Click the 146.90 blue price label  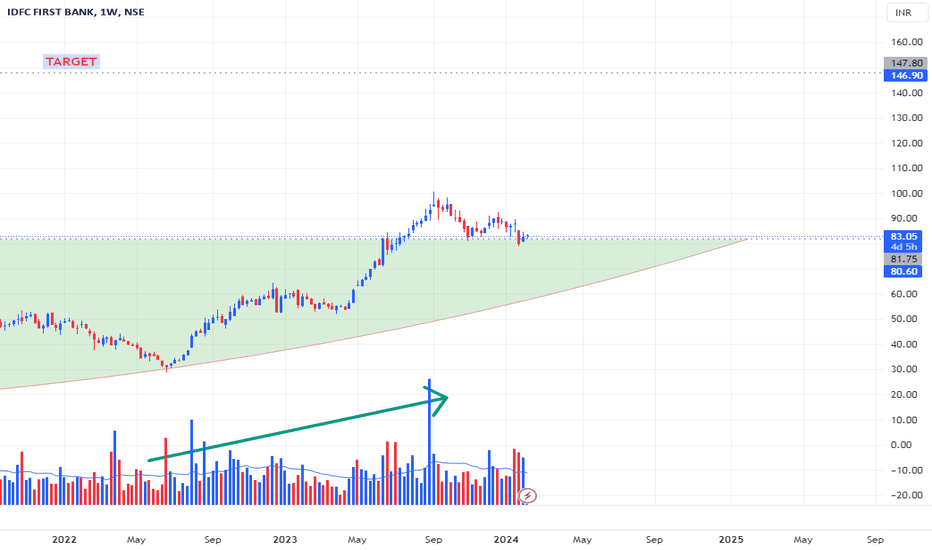tap(905, 76)
